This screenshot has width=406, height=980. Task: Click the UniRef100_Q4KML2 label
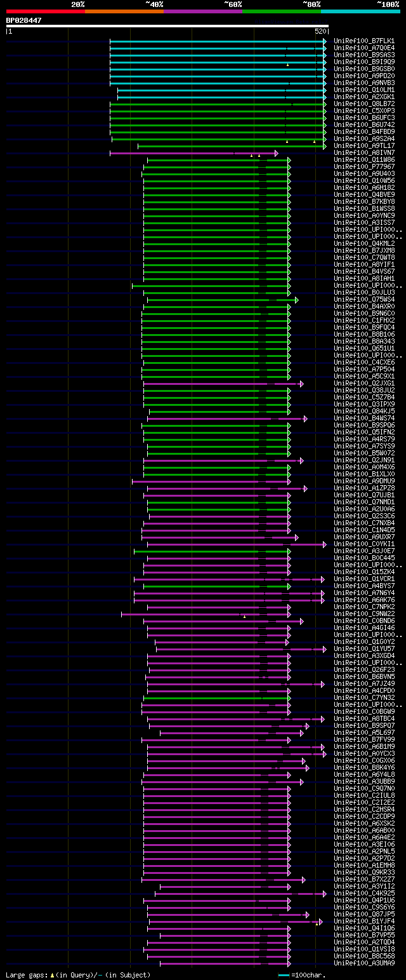364,243
